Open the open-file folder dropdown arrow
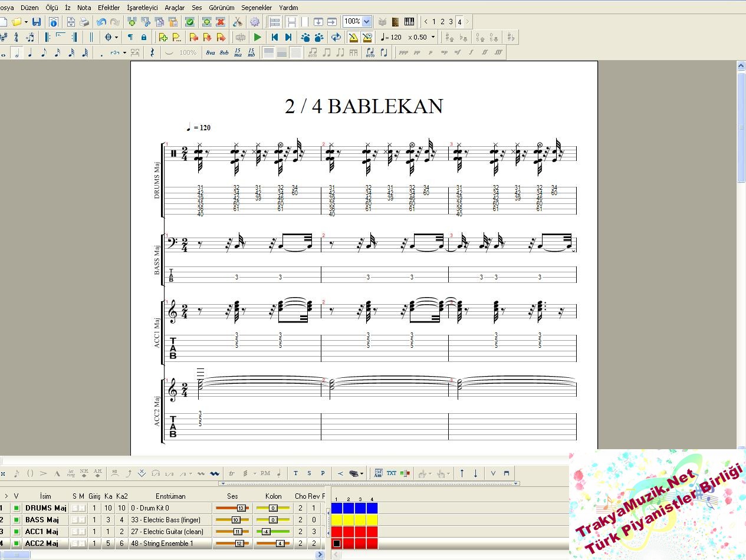The height and width of the screenshot is (560, 746). click(26, 22)
